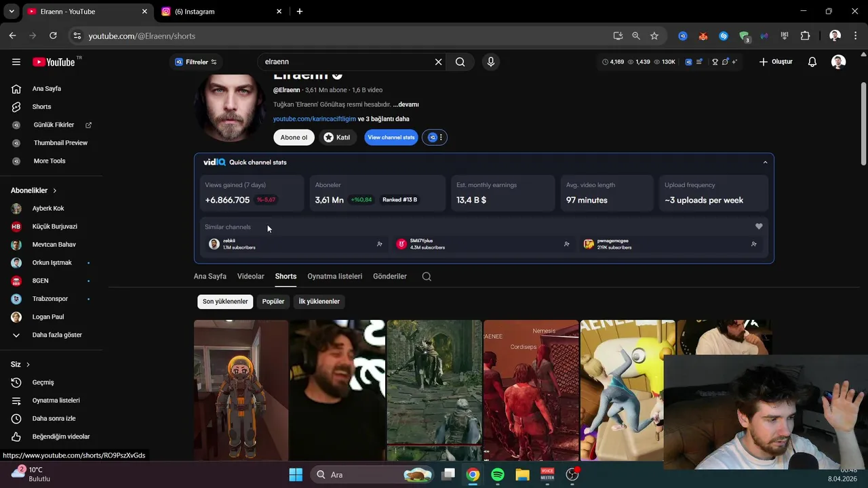The image size is (868, 488).
Task: Reload the page
Action: (x=53, y=36)
